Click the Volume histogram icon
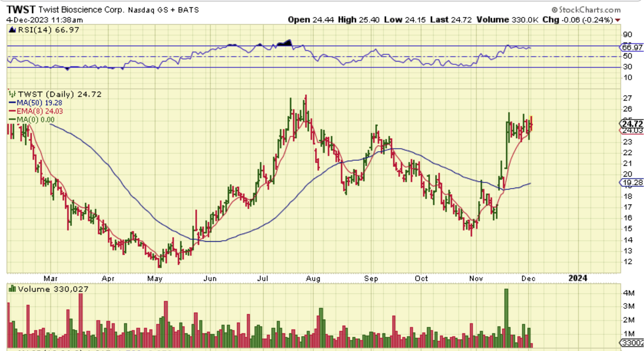Image resolution: width=644 pixels, height=351 pixels. 12,289
